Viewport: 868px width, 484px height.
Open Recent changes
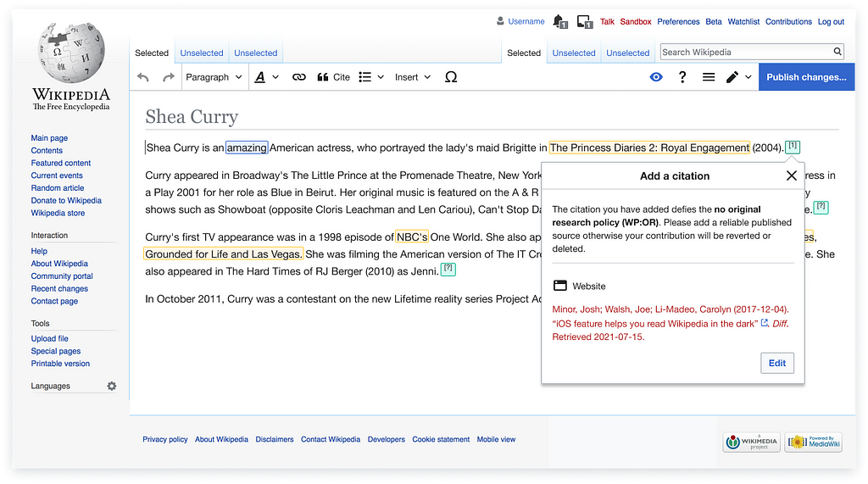point(59,288)
